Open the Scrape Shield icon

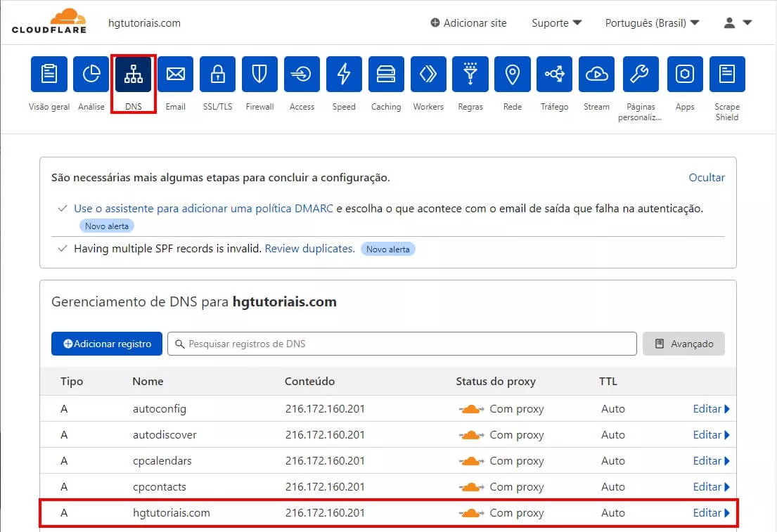(x=727, y=74)
